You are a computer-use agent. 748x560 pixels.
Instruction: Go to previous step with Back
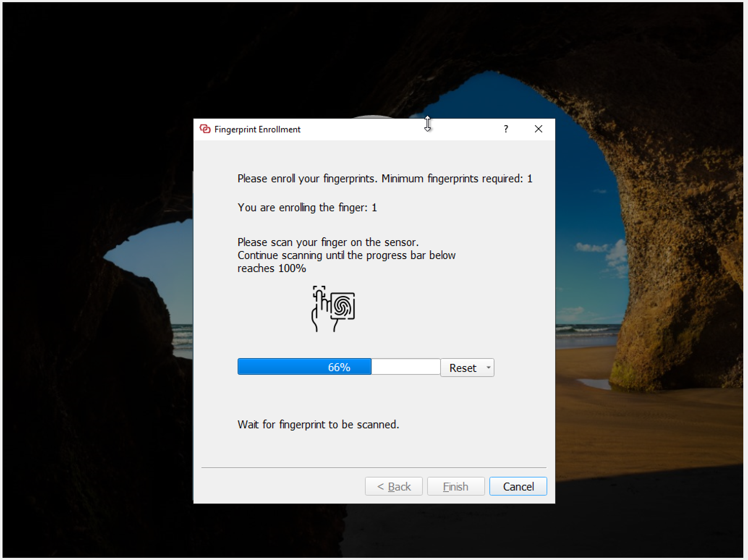pos(394,486)
